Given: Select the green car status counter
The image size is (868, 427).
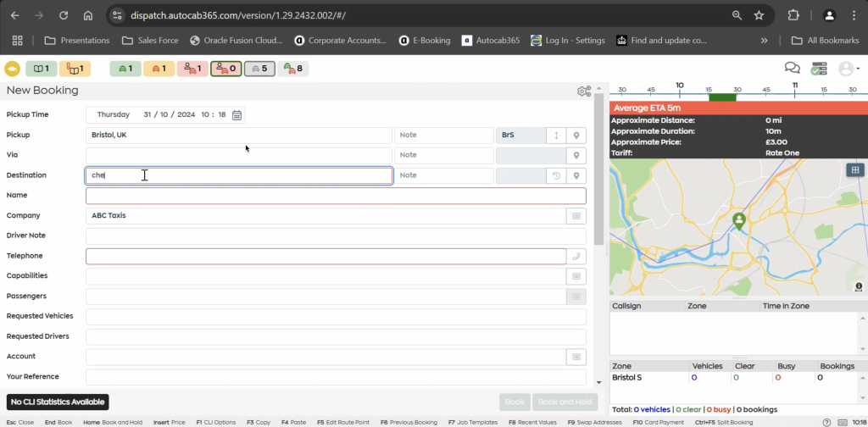Looking at the screenshot, I should (x=125, y=69).
